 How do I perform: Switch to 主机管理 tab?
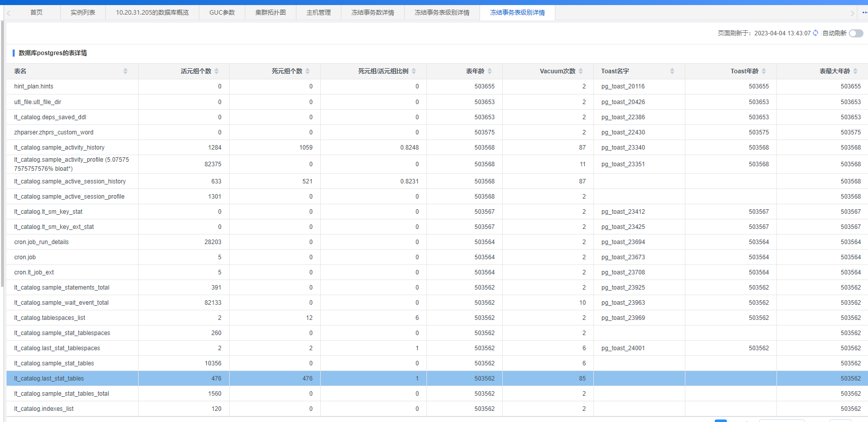click(x=319, y=13)
